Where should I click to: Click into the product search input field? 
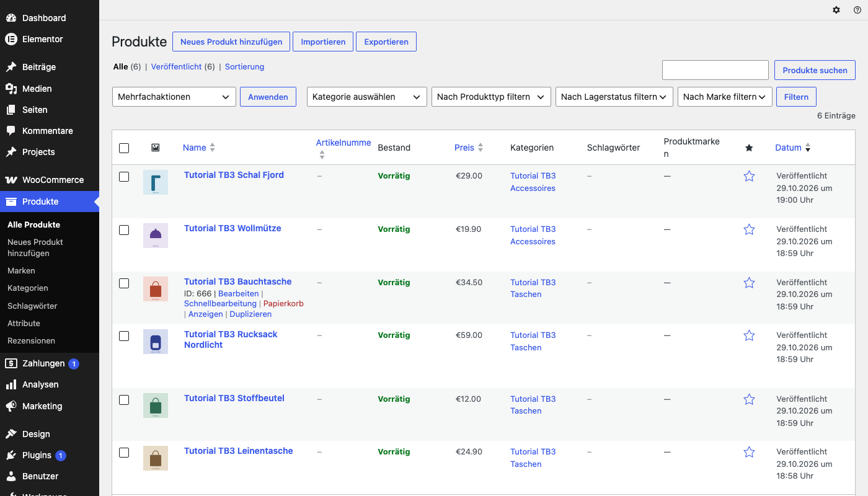pos(715,70)
